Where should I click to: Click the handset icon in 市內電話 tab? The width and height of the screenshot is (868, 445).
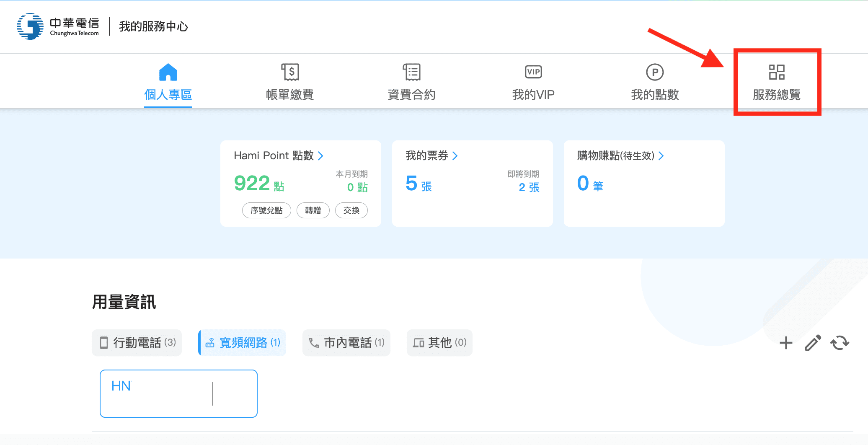click(314, 343)
